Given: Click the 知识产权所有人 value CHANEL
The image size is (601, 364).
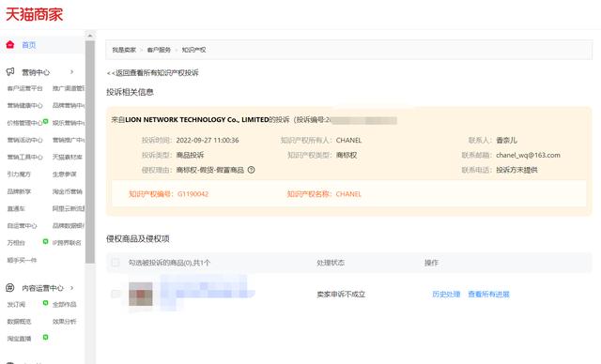Looking at the screenshot, I should pos(348,140).
